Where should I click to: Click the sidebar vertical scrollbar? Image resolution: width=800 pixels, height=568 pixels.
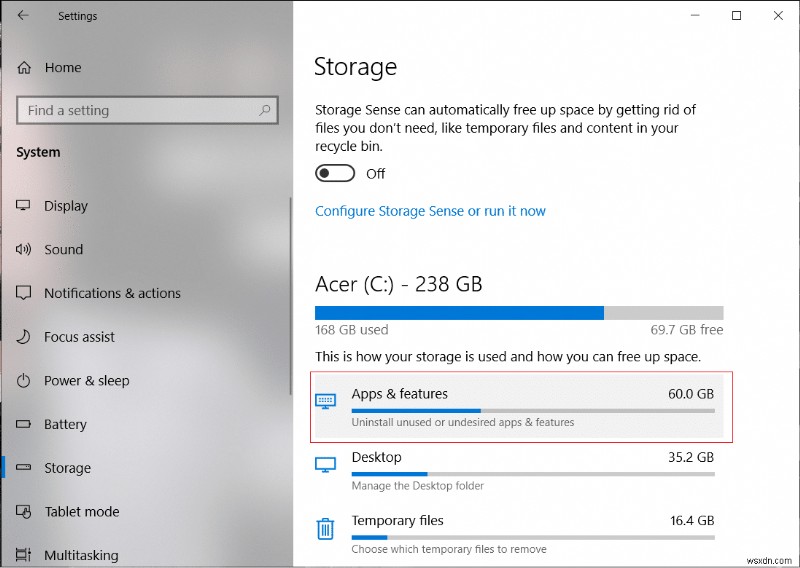[x=290, y=270]
